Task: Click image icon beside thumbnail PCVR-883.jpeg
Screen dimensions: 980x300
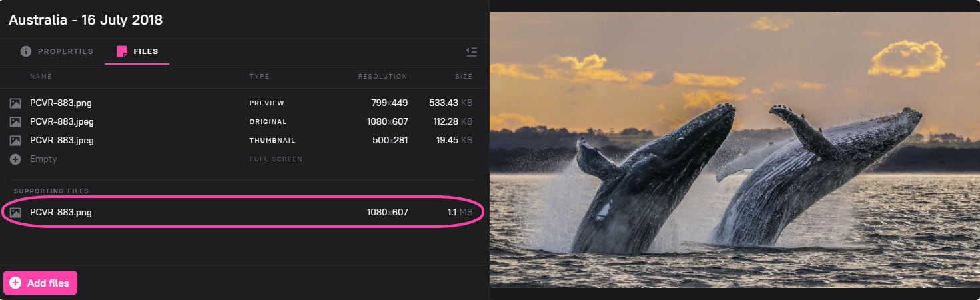Action: click(15, 141)
